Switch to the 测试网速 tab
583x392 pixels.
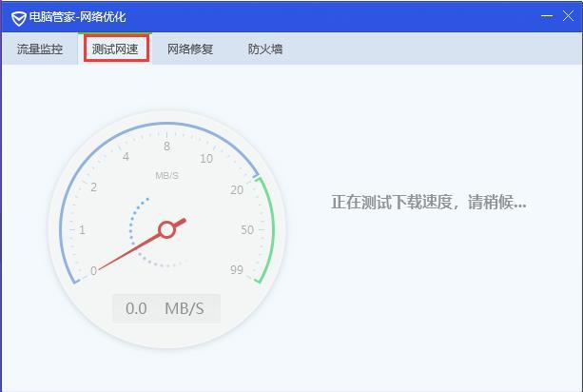(115, 49)
